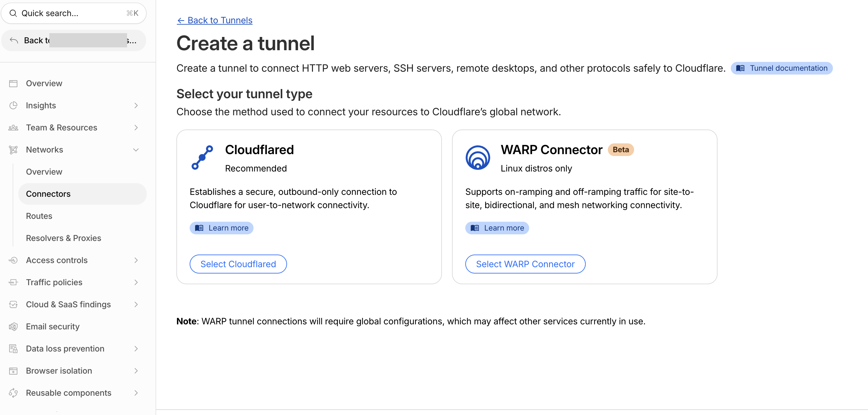Click the Beta badge on WARP Connector
The height and width of the screenshot is (415, 868).
(x=621, y=150)
